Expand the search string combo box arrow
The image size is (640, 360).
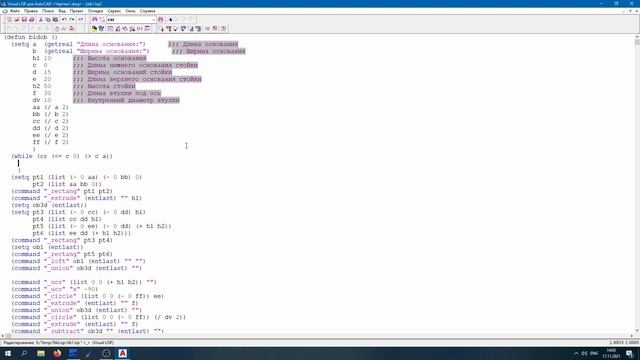coord(153,20)
